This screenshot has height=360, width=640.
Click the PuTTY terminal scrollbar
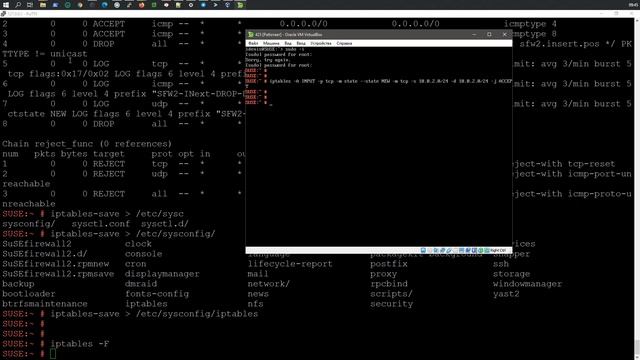pyautogui.click(x=636, y=188)
